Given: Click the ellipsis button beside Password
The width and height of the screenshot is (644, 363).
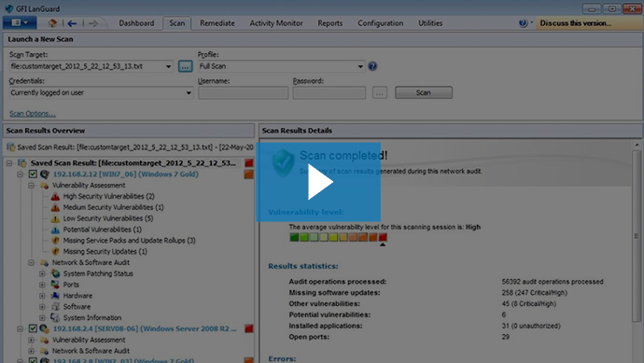Looking at the screenshot, I should tap(380, 92).
